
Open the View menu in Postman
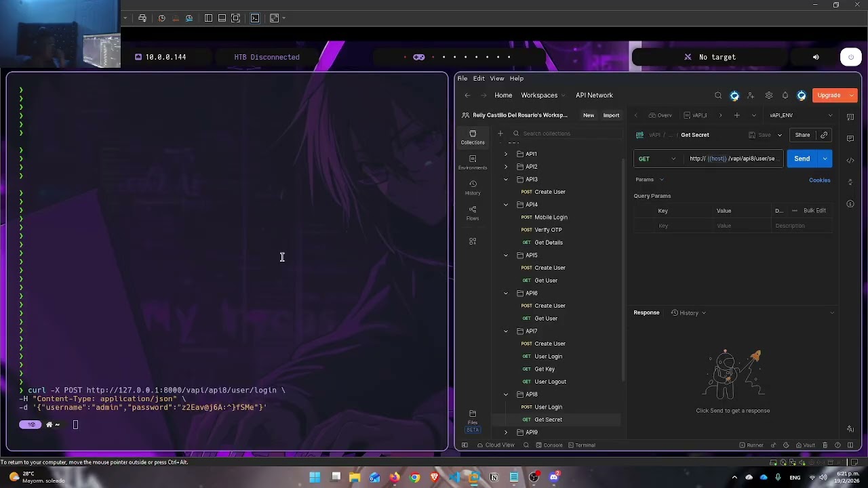pos(497,79)
